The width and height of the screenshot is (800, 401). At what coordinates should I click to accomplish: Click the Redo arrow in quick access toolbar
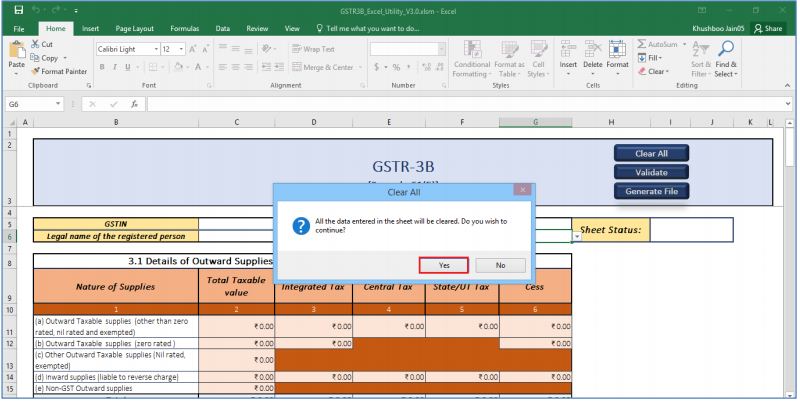[58, 10]
